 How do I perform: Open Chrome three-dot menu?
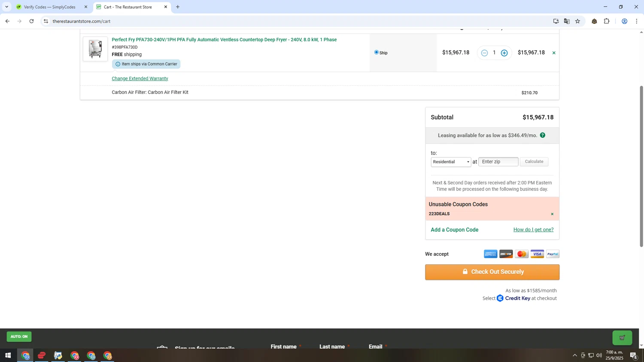coord(637,21)
